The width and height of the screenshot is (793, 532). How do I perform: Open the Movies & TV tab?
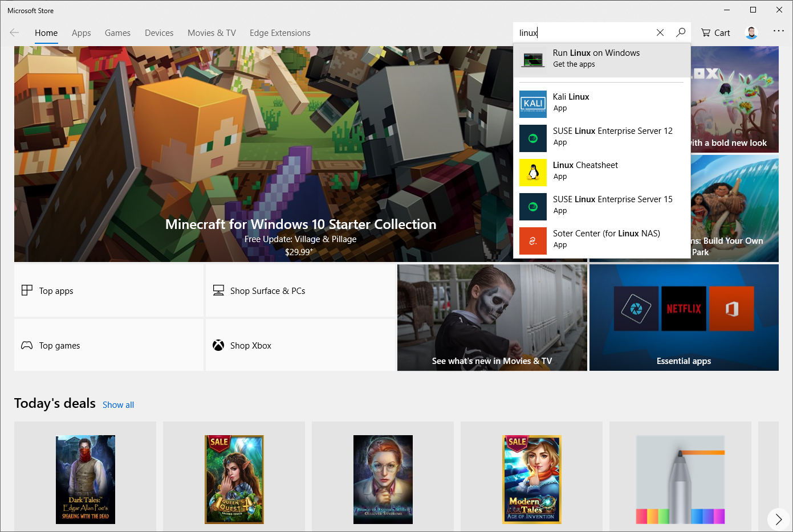(x=212, y=33)
